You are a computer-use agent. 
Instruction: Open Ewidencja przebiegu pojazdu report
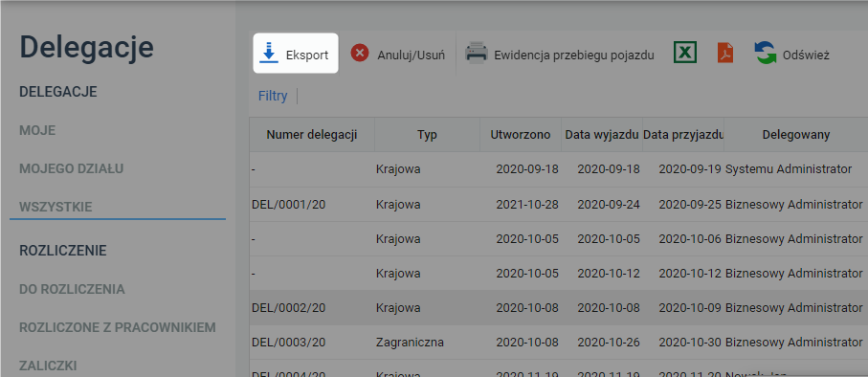574,55
